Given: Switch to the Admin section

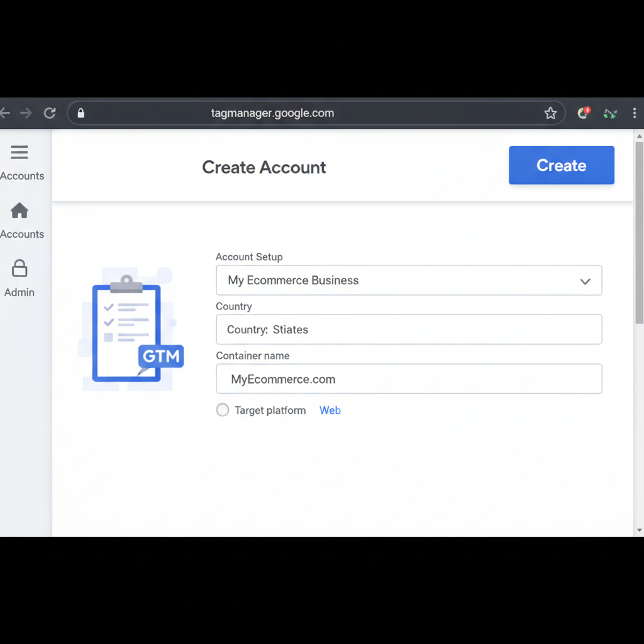Looking at the screenshot, I should point(19,280).
